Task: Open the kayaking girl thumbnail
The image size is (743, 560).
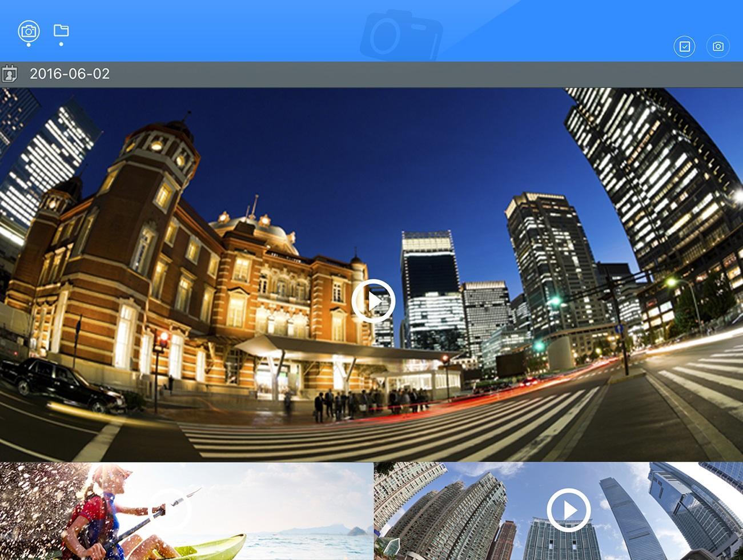Action: (186, 511)
